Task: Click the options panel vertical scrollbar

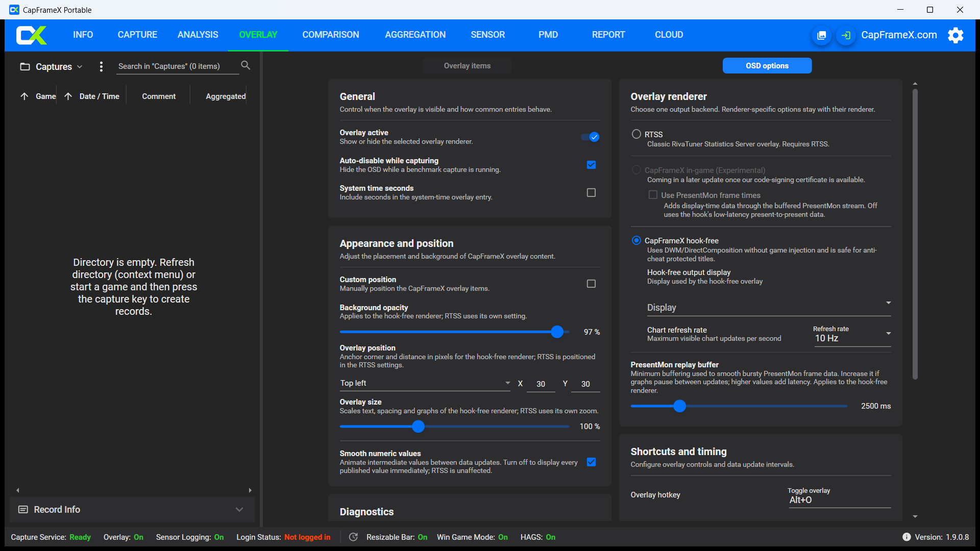Action: point(915,235)
